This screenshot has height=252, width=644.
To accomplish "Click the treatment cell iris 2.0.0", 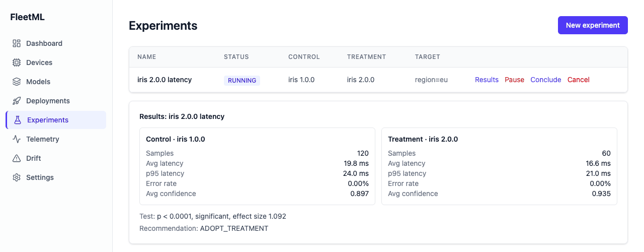I will coord(361,80).
